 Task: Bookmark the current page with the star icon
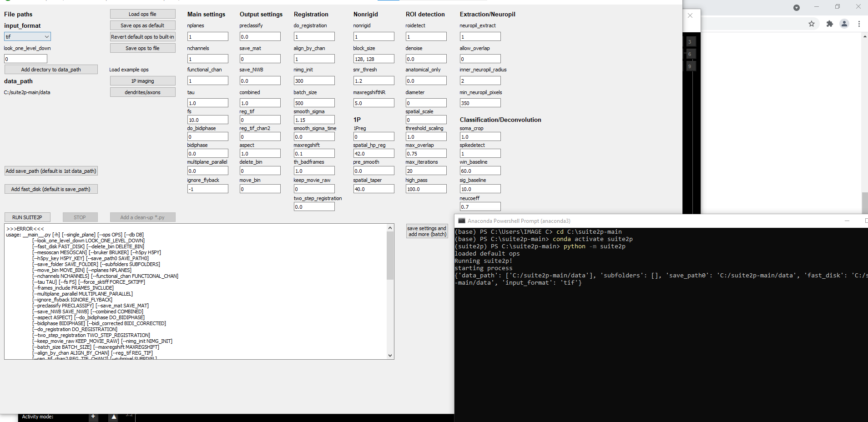(812, 24)
